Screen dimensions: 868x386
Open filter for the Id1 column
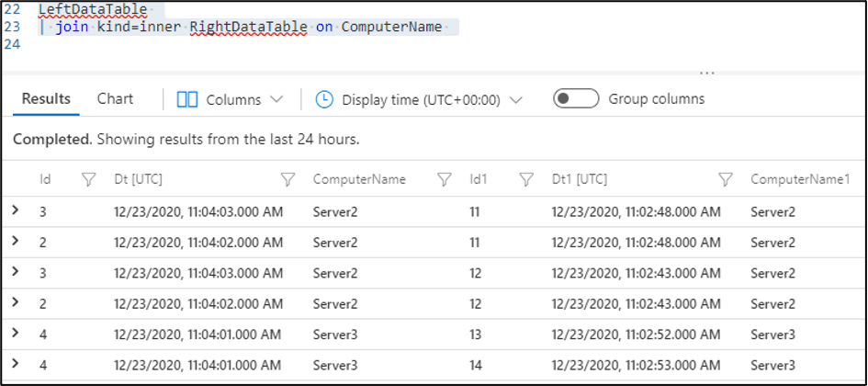click(x=526, y=180)
